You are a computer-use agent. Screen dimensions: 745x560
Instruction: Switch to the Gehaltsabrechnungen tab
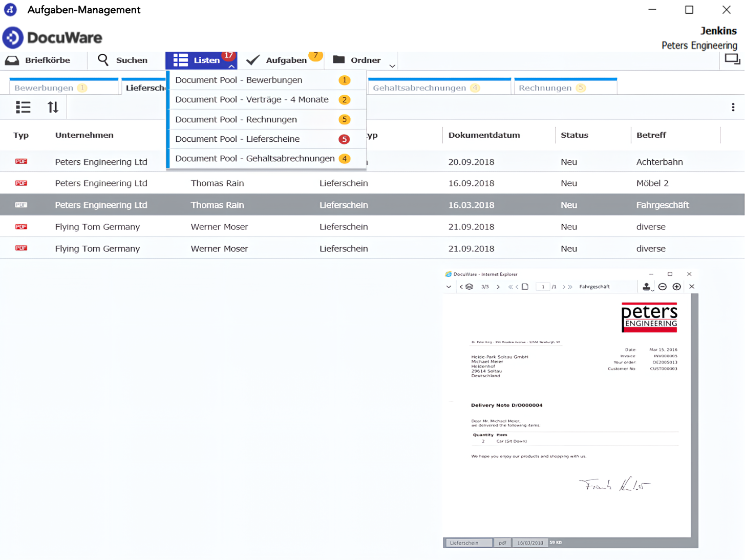(x=419, y=88)
